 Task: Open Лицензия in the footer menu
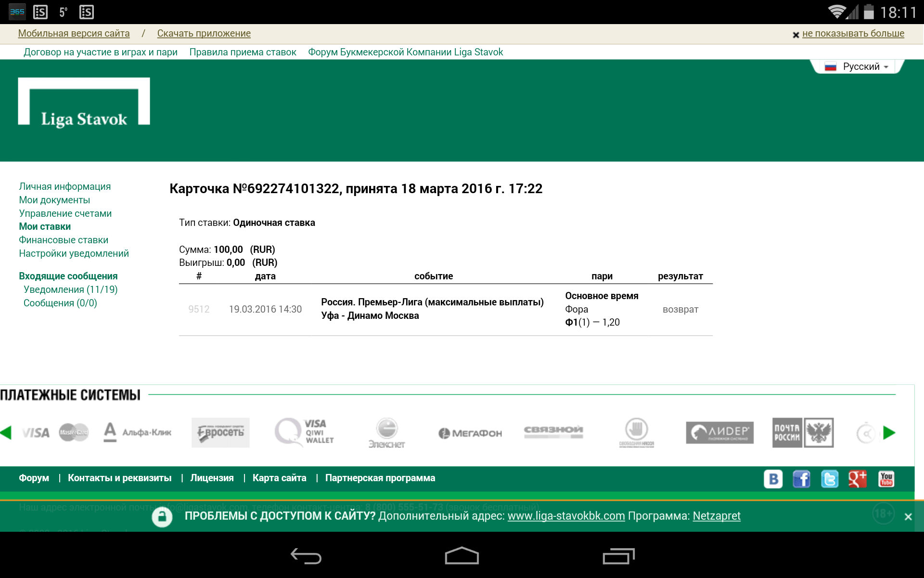pos(212,478)
